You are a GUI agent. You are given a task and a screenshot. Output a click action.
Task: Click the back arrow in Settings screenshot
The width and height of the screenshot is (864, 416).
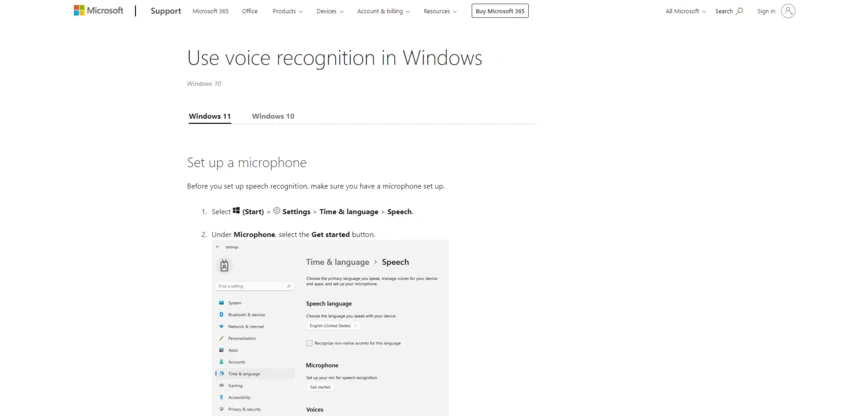(218, 247)
